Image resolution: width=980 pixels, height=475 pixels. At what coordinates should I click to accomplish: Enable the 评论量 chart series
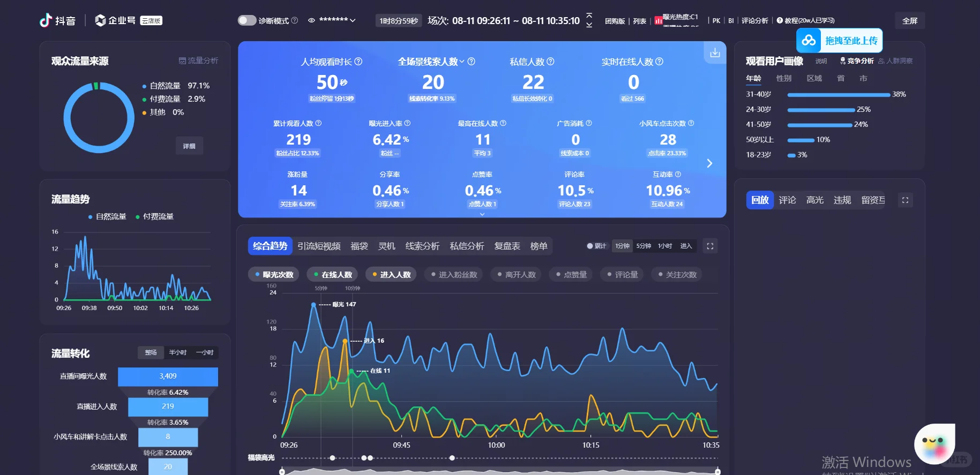(x=623, y=275)
